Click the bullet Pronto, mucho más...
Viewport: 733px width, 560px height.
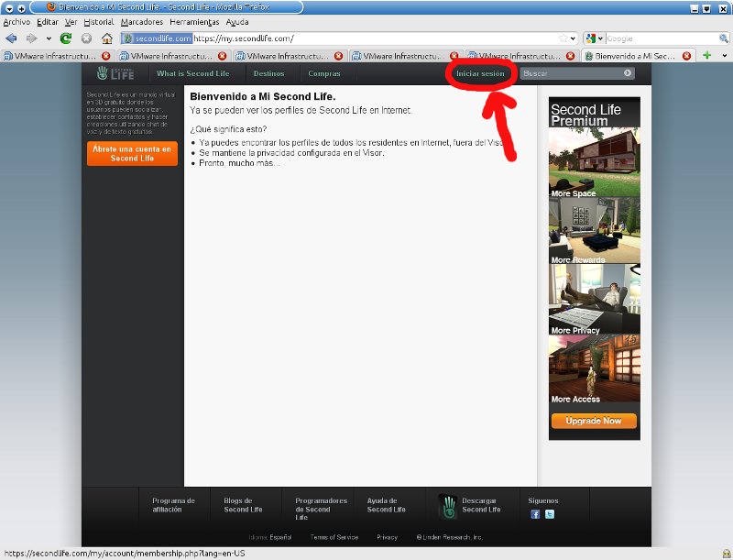tap(239, 163)
